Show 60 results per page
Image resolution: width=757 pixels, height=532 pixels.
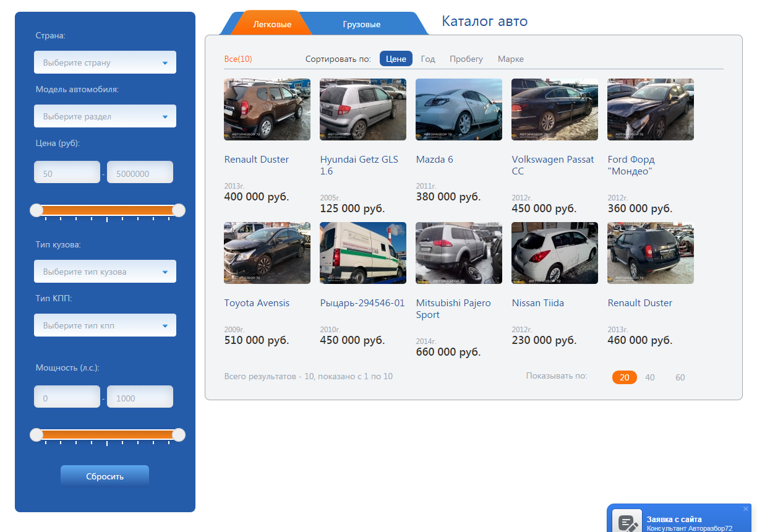[680, 377]
